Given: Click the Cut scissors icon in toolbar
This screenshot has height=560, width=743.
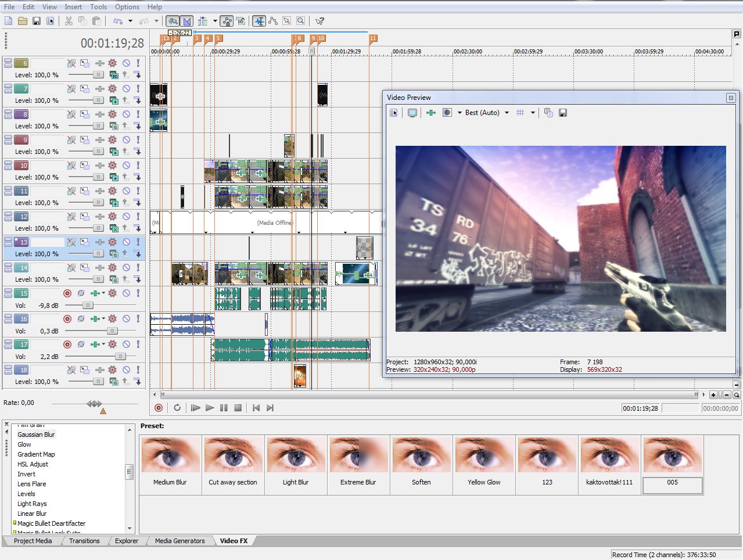Looking at the screenshot, I should pos(69,21).
